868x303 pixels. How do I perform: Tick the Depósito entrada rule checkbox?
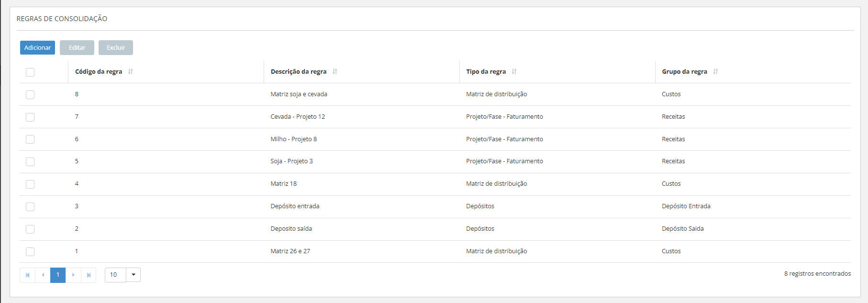click(30, 207)
